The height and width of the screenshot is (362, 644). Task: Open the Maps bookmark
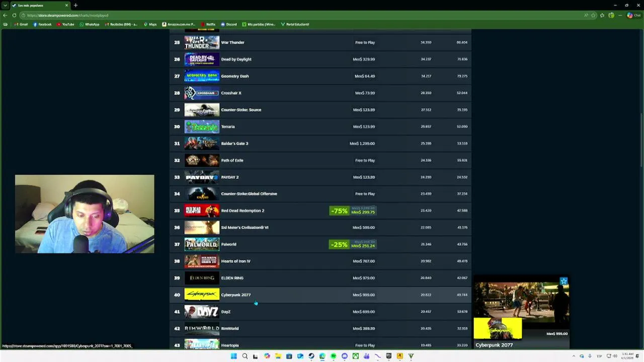150,24
